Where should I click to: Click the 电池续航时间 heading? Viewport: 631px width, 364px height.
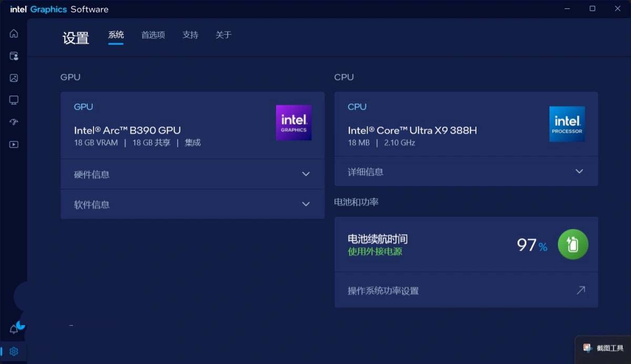tap(378, 239)
